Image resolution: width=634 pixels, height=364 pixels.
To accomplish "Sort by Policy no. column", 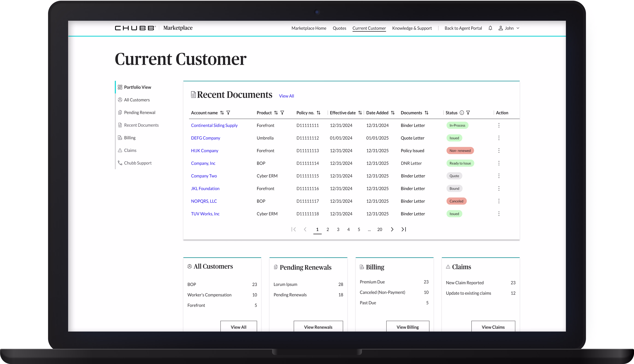I will (318, 113).
